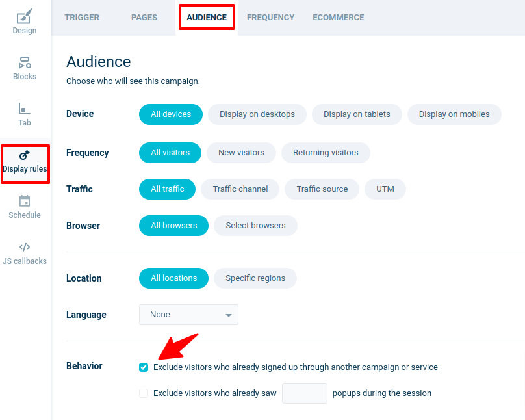The width and height of the screenshot is (525, 420).
Task: Filter by Traffic channel
Action: (x=240, y=189)
